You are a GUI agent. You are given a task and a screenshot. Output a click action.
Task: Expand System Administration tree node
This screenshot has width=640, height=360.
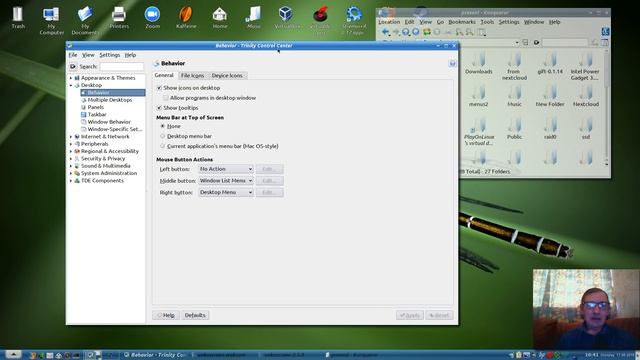click(x=71, y=173)
